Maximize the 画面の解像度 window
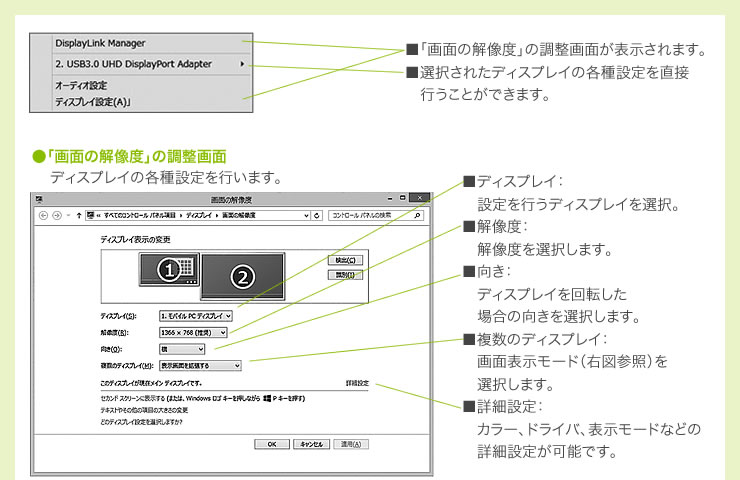740x480 pixels. click(403, 198)
